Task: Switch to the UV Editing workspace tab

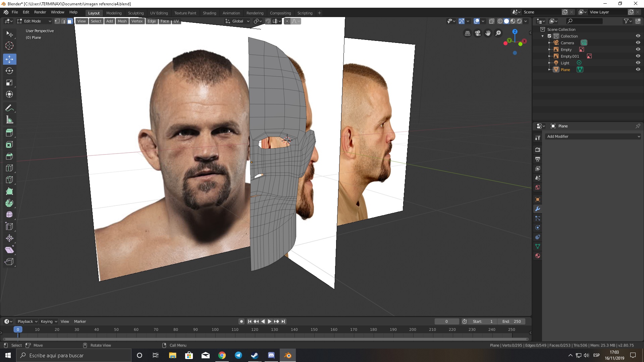Action: click(159, 13)
